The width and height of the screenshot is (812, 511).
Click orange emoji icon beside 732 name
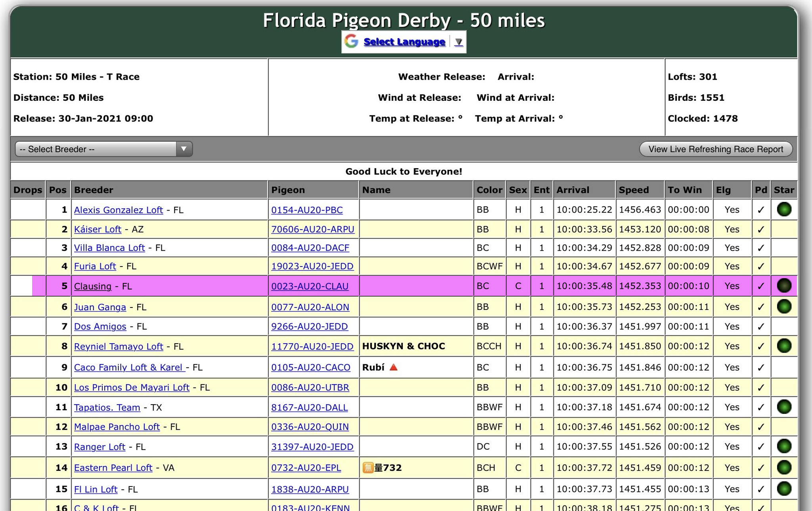368,468
